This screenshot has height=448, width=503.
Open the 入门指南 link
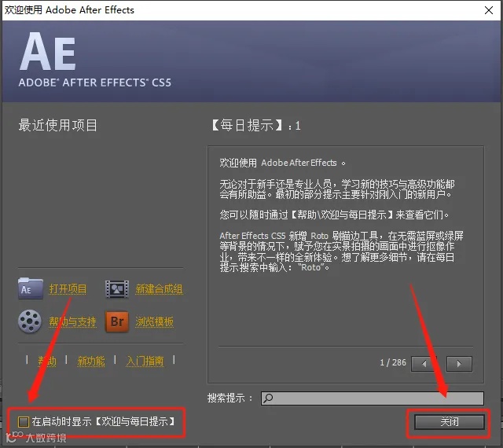coord(145,361)
